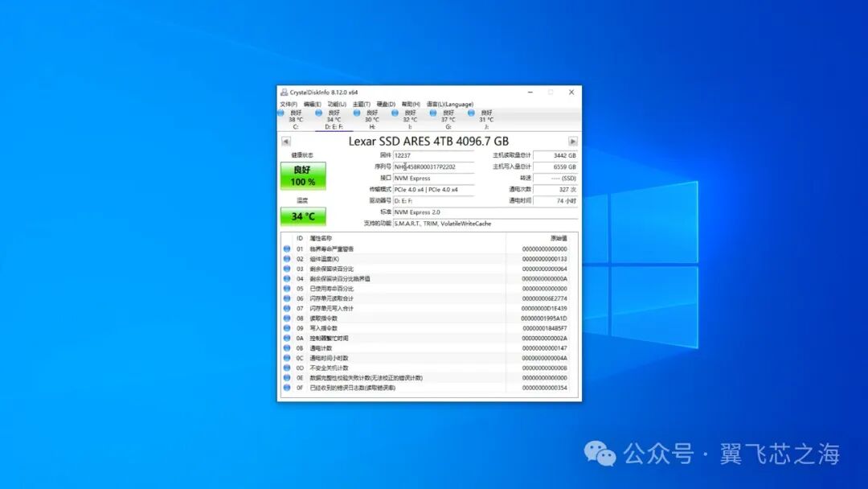Click serial number field NH8458R000317P2202
868x489 pixels.
[433, 166]
